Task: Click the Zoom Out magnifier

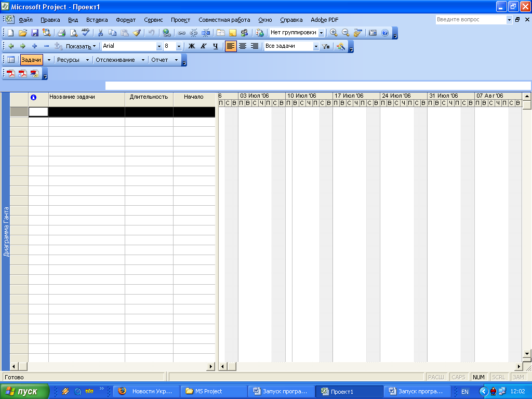Action: (x=345, y=33)
